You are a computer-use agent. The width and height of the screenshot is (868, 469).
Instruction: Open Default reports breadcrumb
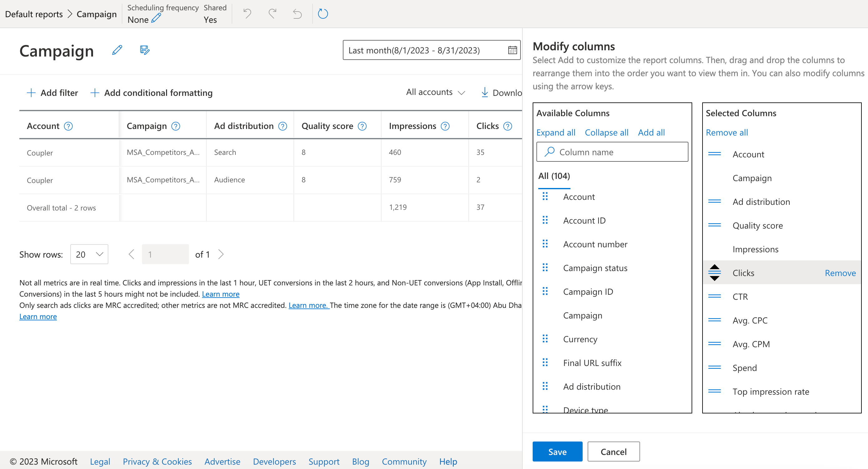[34, 14]
